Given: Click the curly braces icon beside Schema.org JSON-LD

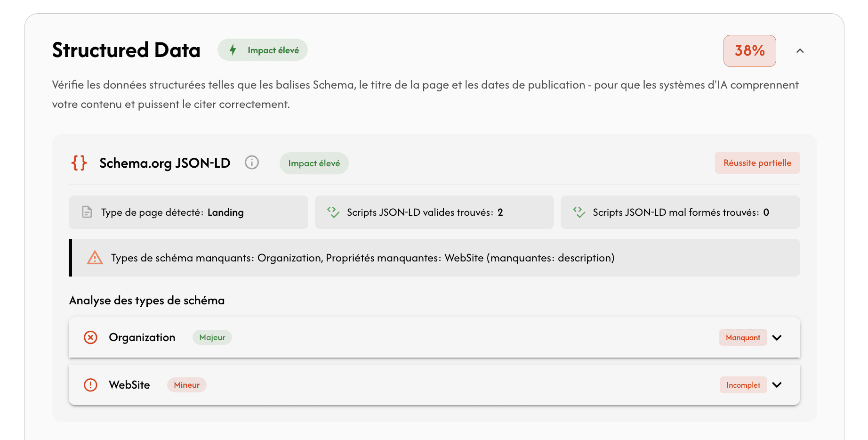Looking at the screenshot, I should pyautogui.click(x=79, y=163).
